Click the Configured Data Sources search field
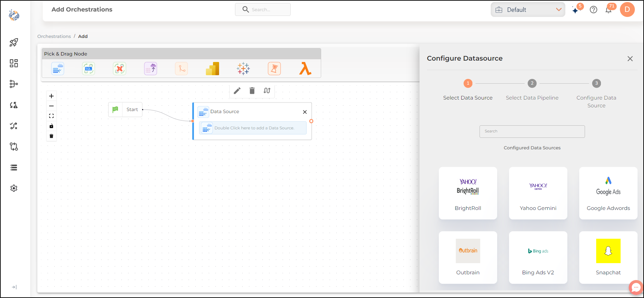 [532, 131]
